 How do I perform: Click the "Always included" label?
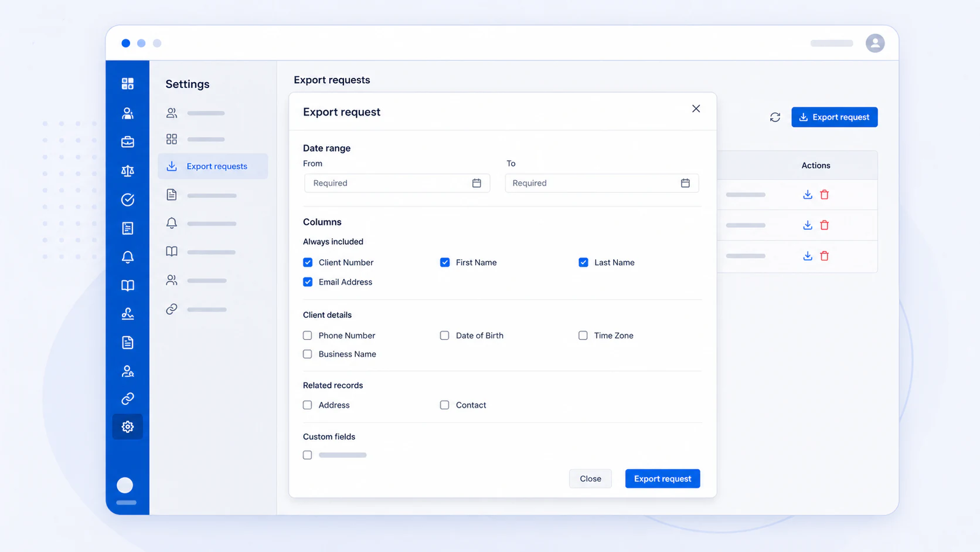pos(333,242)
